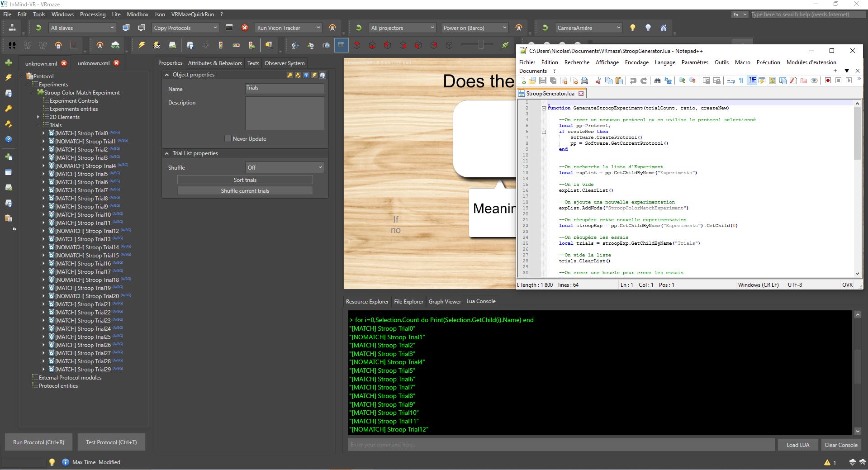This screenshot has height=470, width=868.
Task: Click the Lua command input field
Action: 561,445
